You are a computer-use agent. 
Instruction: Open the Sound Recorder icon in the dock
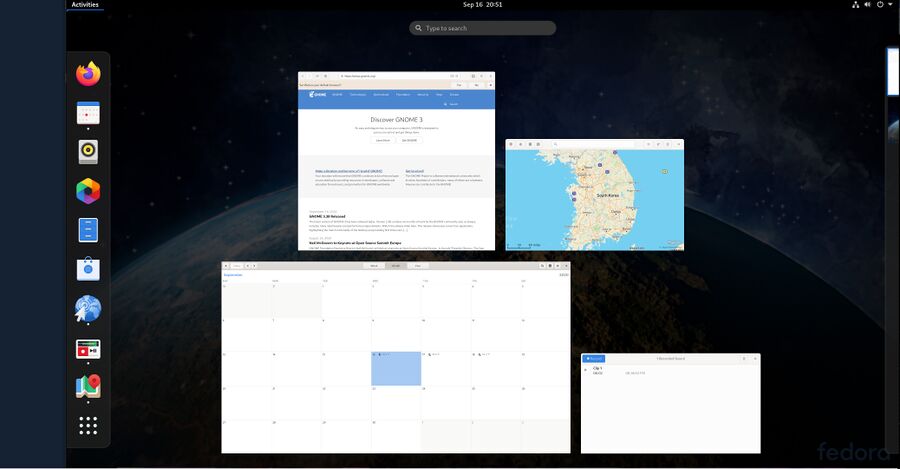tap(88, 349)
